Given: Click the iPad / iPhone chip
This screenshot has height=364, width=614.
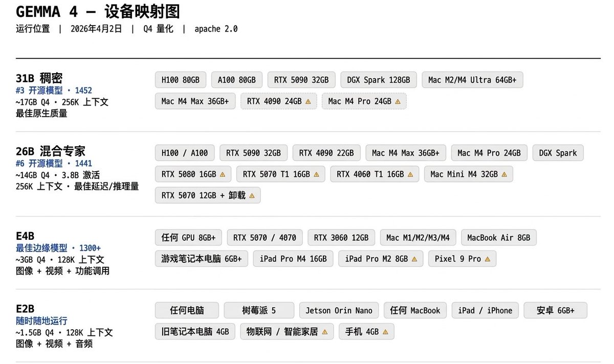Looking at the screenshot, I should [485, 310].
